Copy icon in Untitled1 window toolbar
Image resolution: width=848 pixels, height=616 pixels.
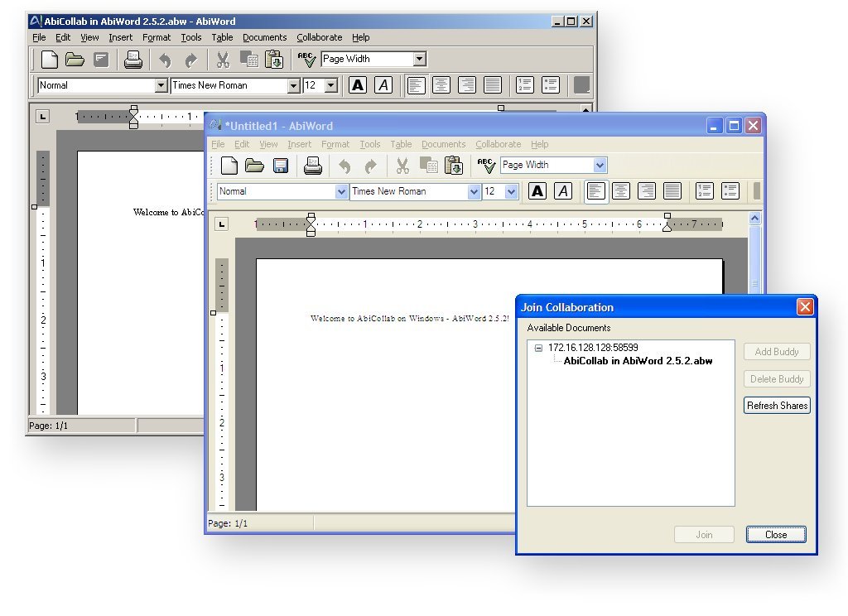[x=429, y=166]
